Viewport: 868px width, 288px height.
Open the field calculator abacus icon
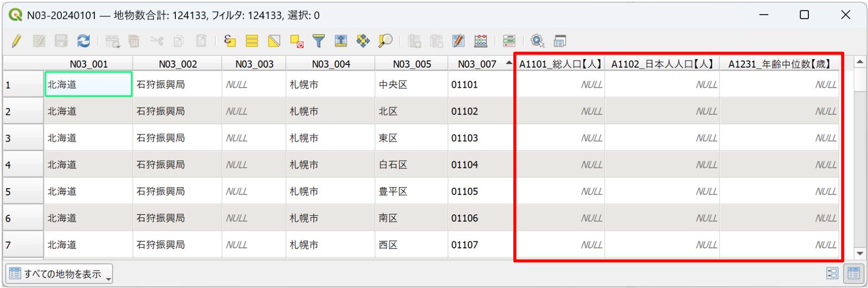481,41
